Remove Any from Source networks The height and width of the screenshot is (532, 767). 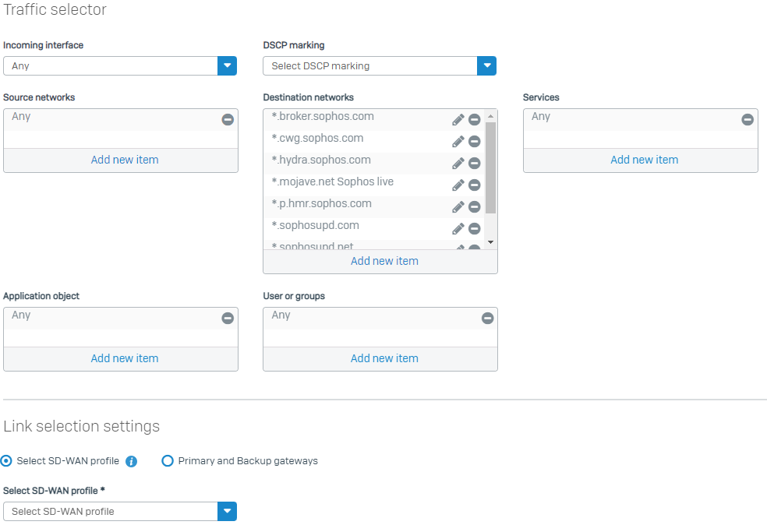pyautogui.click(x=228, y=120)
